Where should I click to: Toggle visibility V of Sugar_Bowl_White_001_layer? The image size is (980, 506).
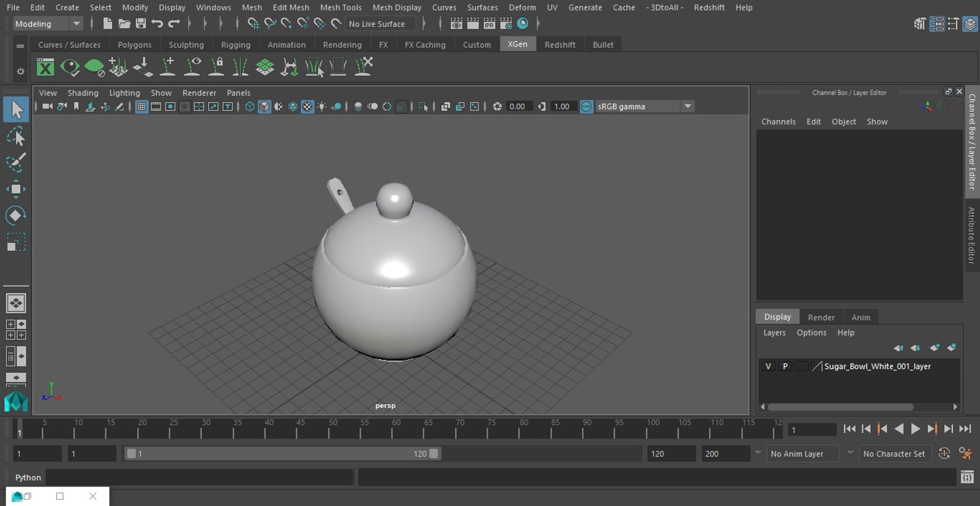[768, 366]
